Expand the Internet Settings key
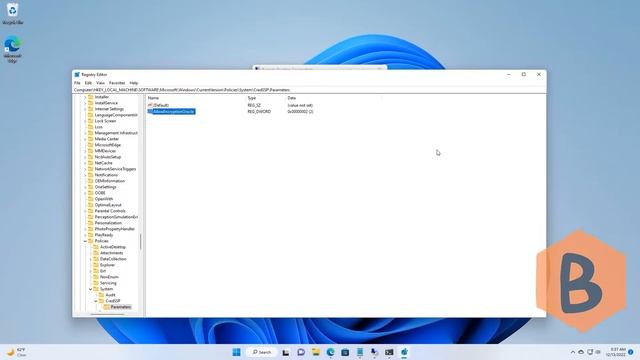This screenshot has height=360, width=640. tap(85, 109)
